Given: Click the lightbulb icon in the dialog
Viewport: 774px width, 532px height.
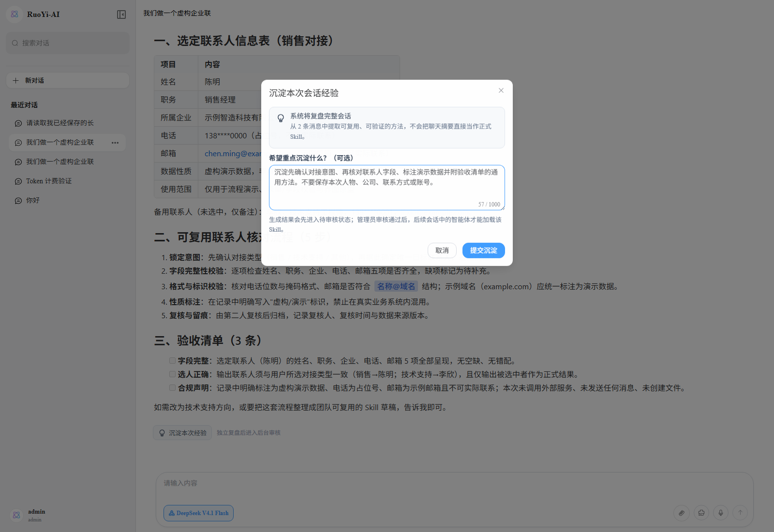Looking at the screenshot, I should pos(281,118).
